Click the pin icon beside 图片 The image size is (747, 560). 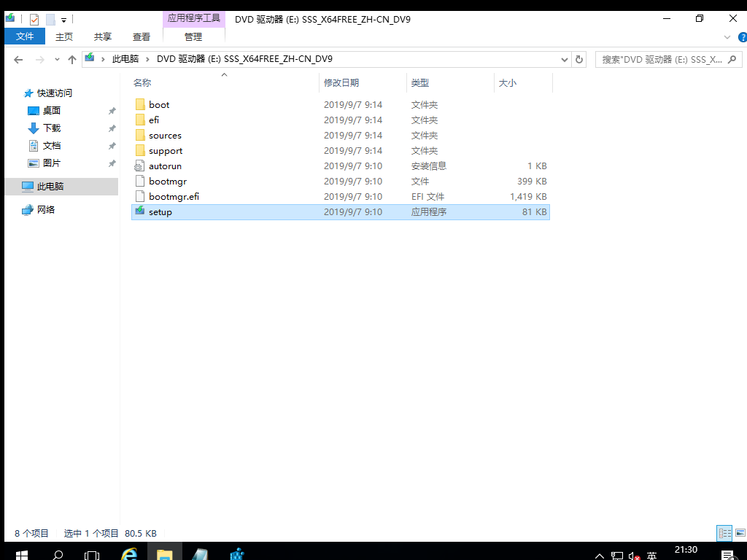[x=112, y=164]
